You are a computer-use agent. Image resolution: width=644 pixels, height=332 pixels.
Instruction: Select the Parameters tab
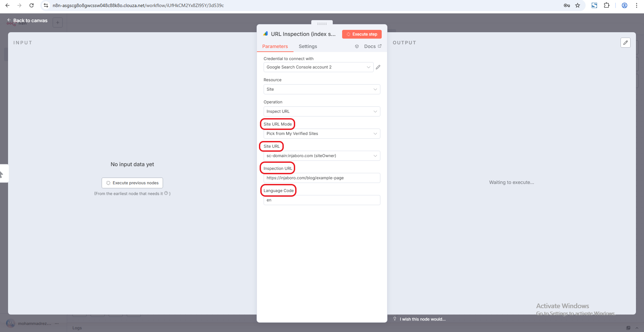[x=275, y=47]
